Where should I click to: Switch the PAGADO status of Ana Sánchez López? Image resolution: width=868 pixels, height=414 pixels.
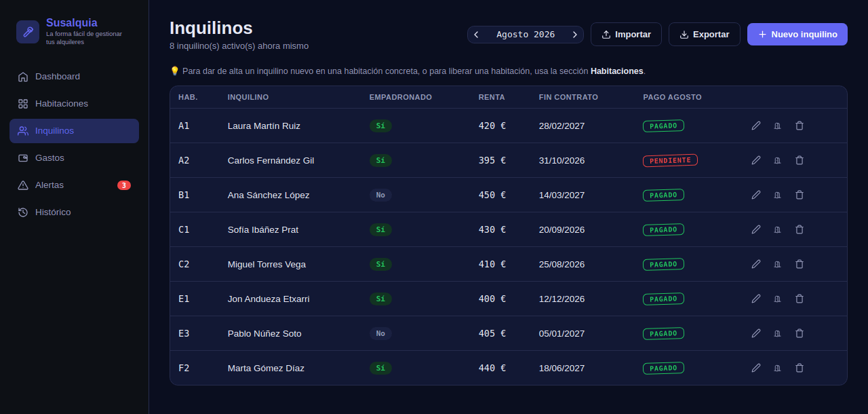tap(663, 195)
